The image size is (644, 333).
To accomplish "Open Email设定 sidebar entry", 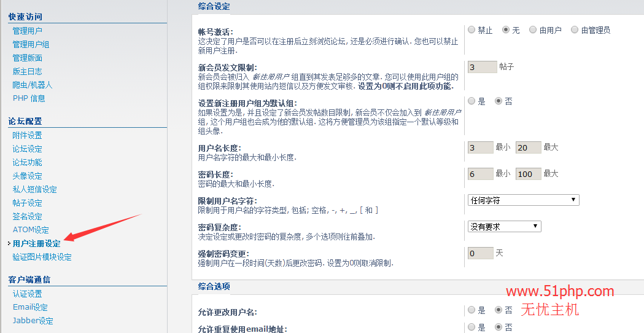I will (x=30, y=308).
